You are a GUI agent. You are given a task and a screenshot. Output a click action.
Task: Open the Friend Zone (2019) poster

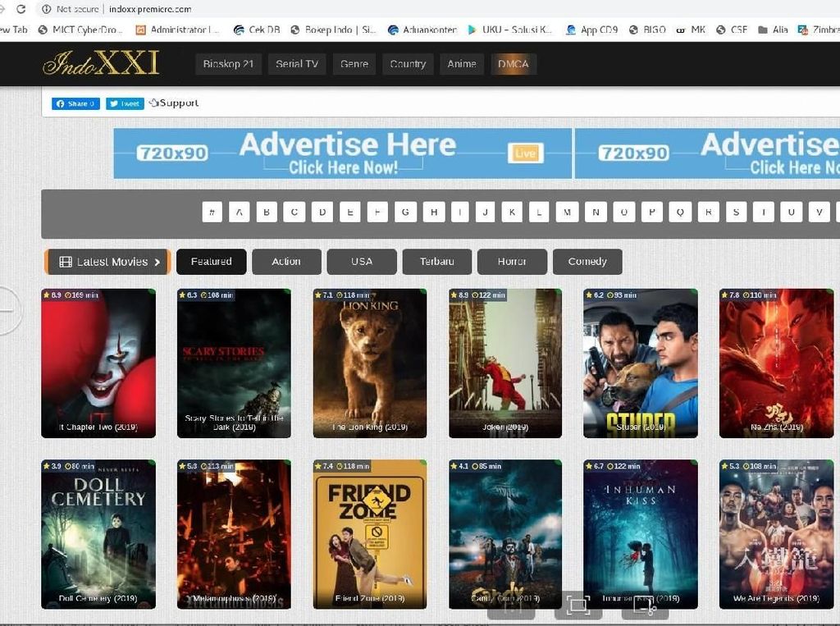[x=370, y=534]
